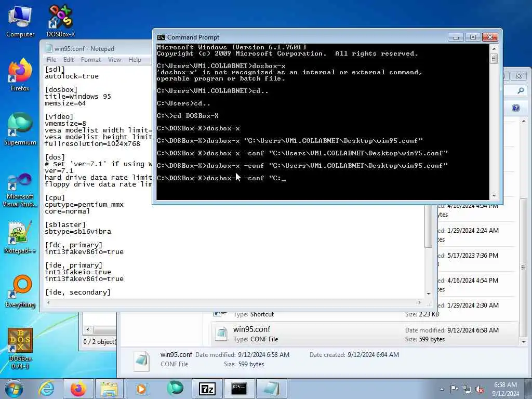
Task: Click the Explorer search magnifier icon
Action: tap(521, 90)
